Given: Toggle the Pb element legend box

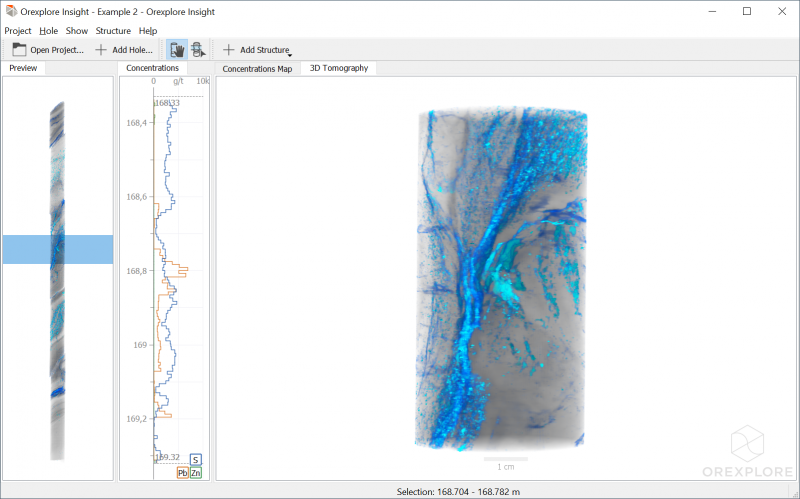Looking at the screenshot, I should click(x=183, y=473).
